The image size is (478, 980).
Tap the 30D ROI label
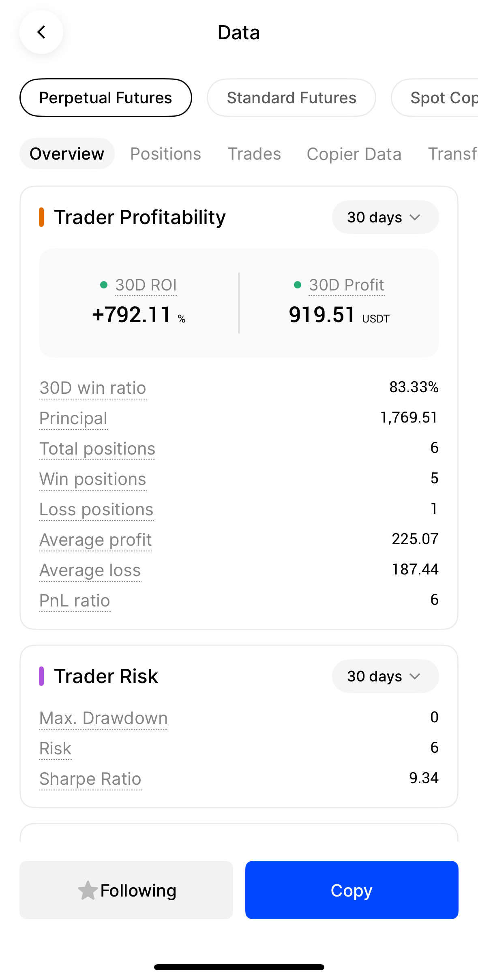tap(146, 285)
